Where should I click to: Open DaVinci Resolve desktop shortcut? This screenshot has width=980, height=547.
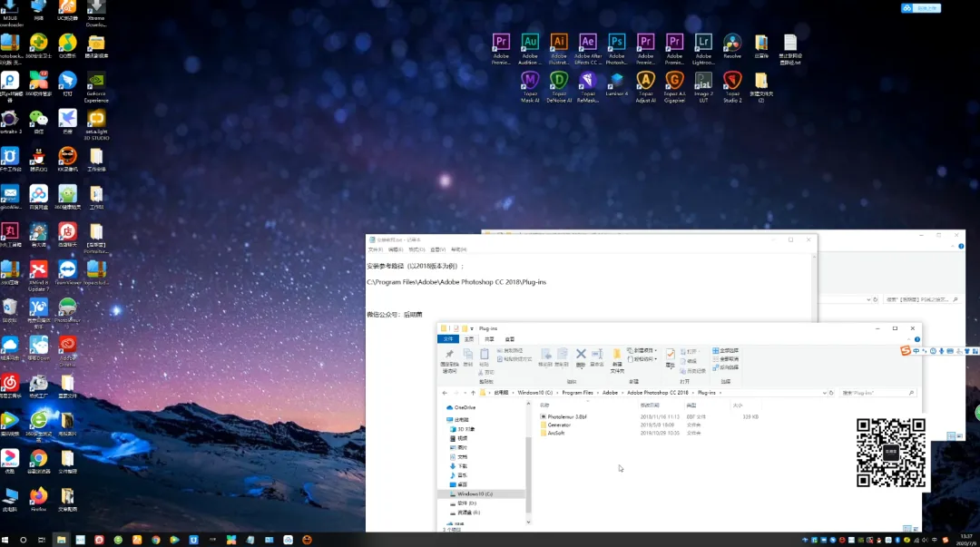pyautogui.click(x=732, y=47)
